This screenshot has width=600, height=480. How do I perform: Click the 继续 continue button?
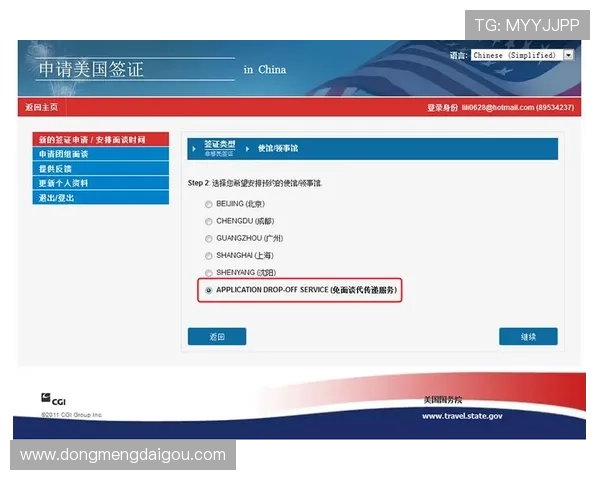[x=528, y=336]
